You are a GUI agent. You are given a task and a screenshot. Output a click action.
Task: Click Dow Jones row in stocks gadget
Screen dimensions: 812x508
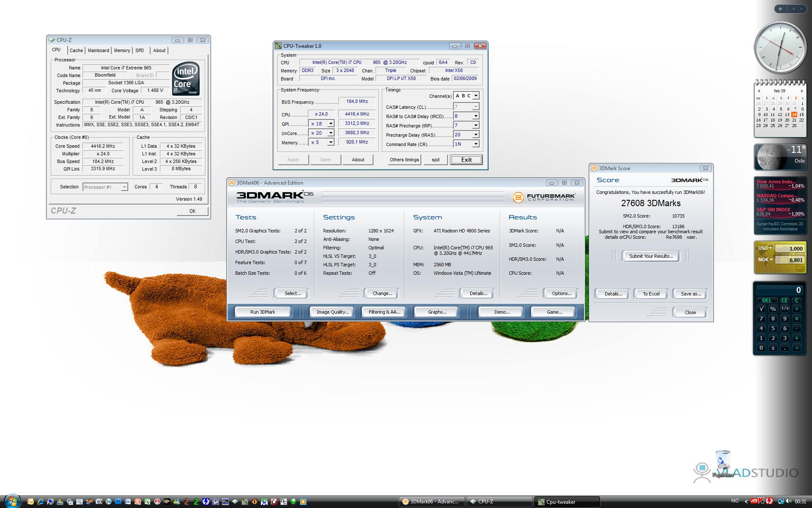[x=780, y=183]
